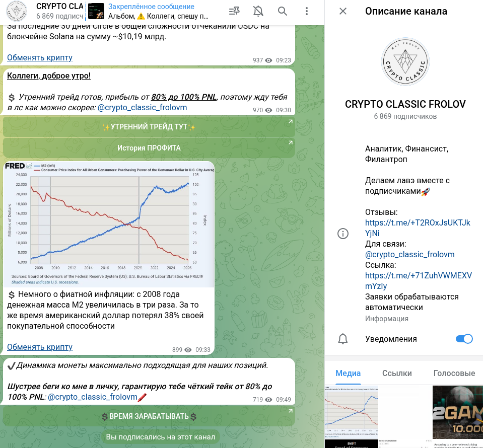Open the pinned messages list icon
Screen dimensions: 483x448
point(234,12)
